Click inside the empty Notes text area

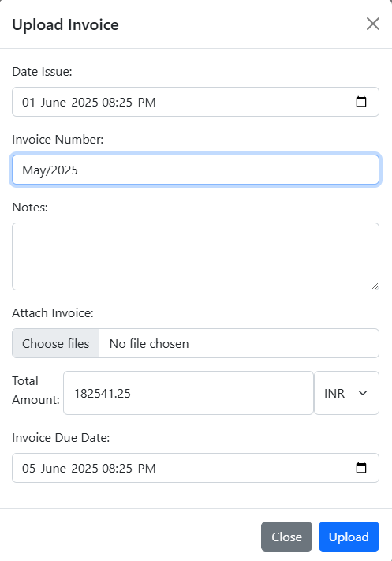tap(196, 256)
